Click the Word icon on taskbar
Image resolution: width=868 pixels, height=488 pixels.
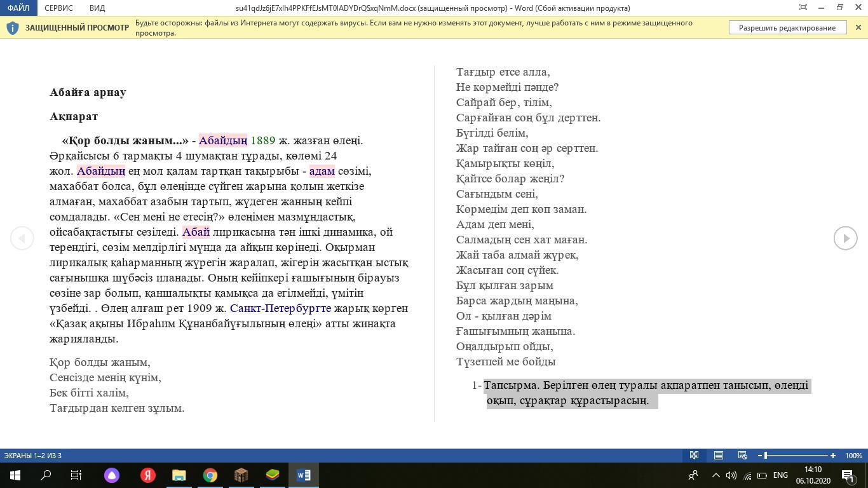point(304,475)
